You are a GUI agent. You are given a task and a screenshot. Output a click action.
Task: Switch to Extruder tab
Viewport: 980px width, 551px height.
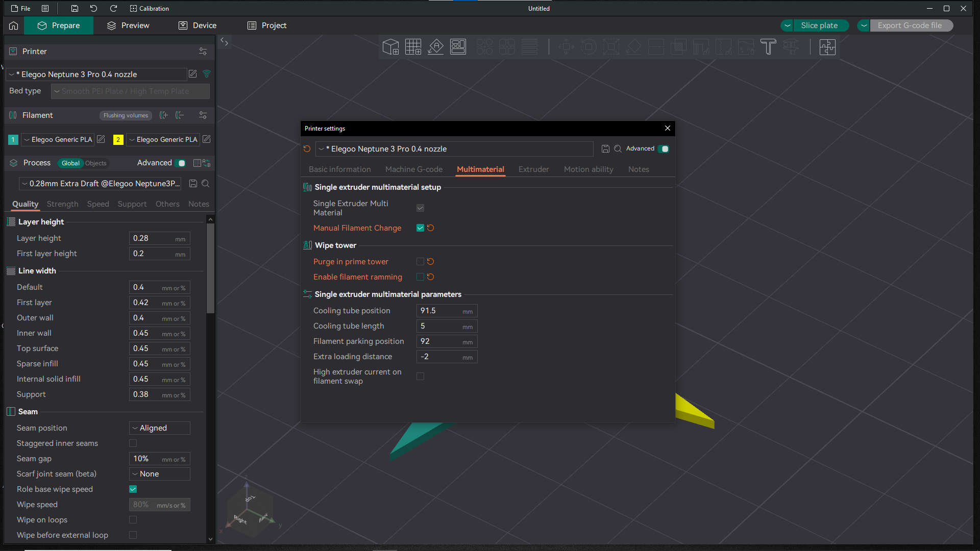point(534,169)
